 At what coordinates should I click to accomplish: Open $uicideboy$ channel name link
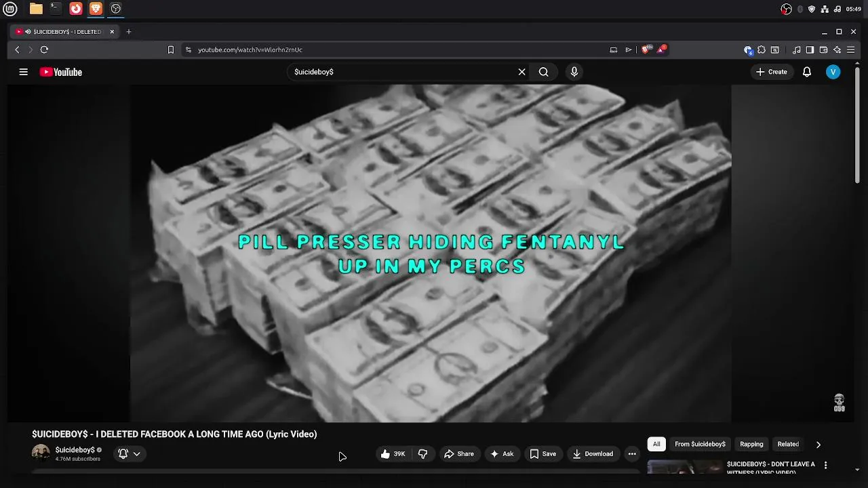click(75, 450)
